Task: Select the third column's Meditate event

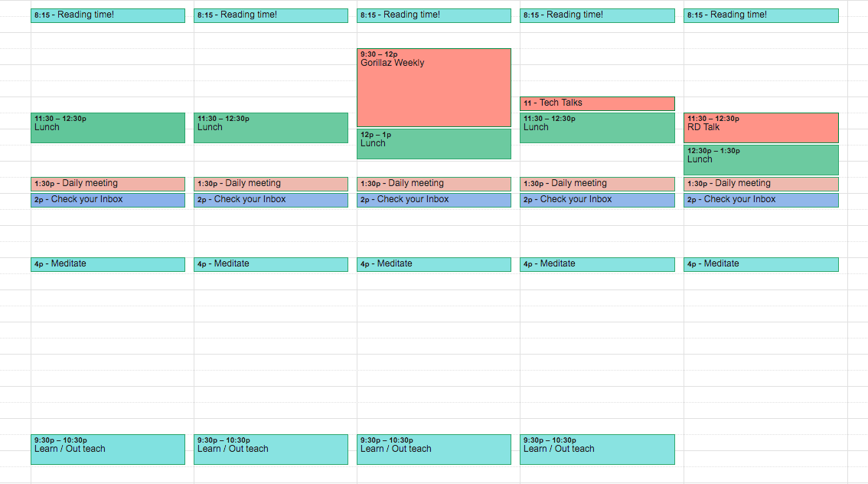Action: point(434,264)
